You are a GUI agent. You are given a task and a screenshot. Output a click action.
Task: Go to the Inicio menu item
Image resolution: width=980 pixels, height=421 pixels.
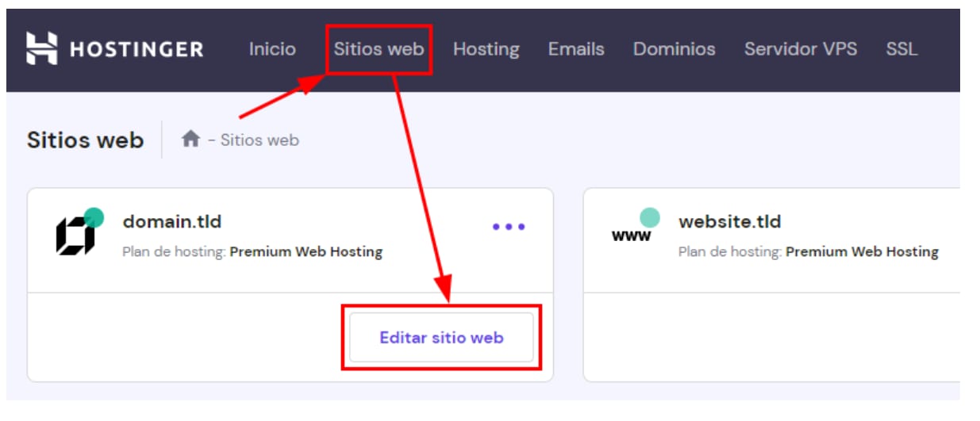point(272,49)
